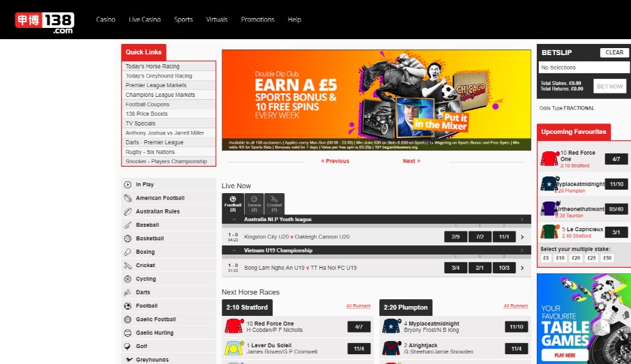Select Boxing glove sidebar icon
This screenshot has width=631, height=364.
point(128,252)
